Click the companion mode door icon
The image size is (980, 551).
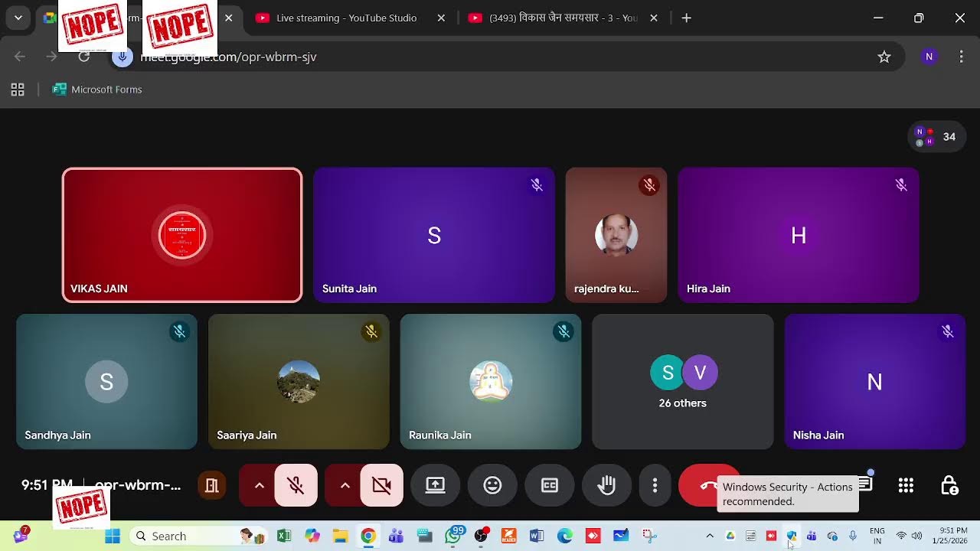pyautogui.click(x=212, y=485)
